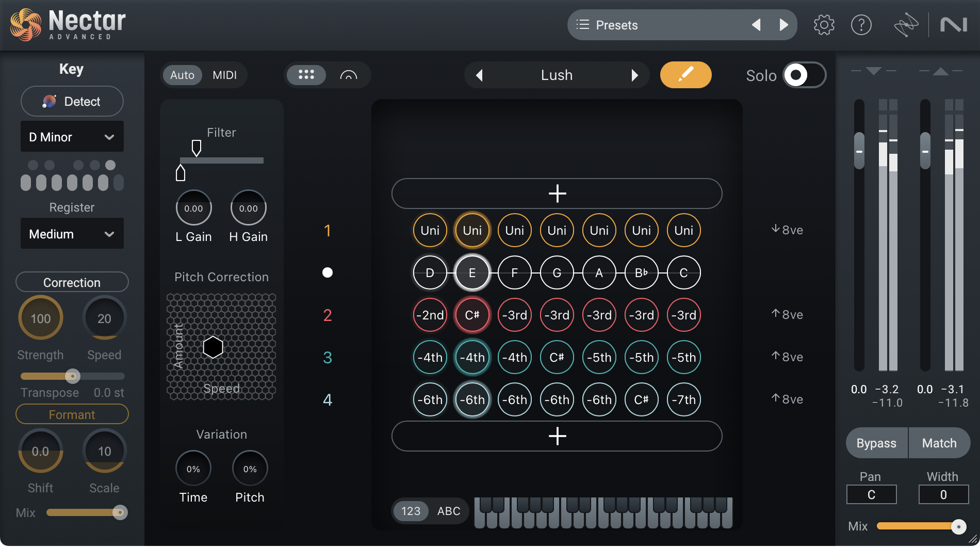Click the plus to add a harmony voice
Image resolution: width=980 pixels, height=547 pixels.
coord(557,194)
